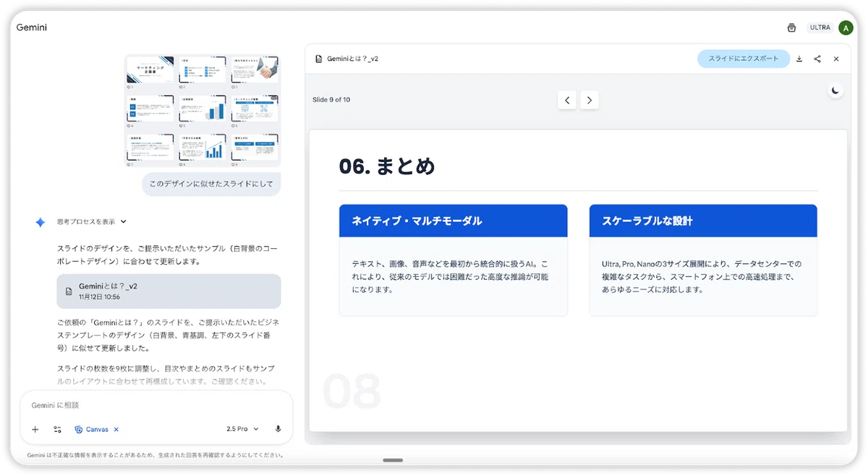Close the Geminiとは？_v2 canvas panel
This screenshot has width=868, height=476.
click(x=836, y=59)
